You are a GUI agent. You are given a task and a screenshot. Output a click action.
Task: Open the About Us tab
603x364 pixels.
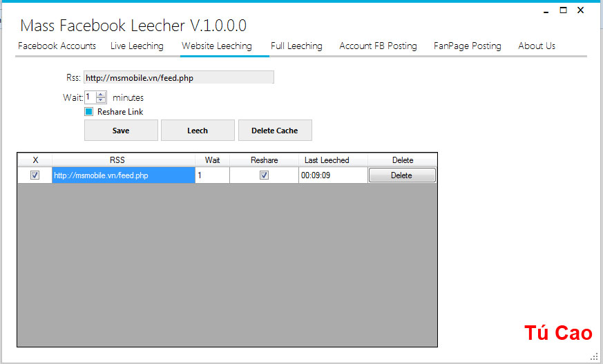pos(537,46)
